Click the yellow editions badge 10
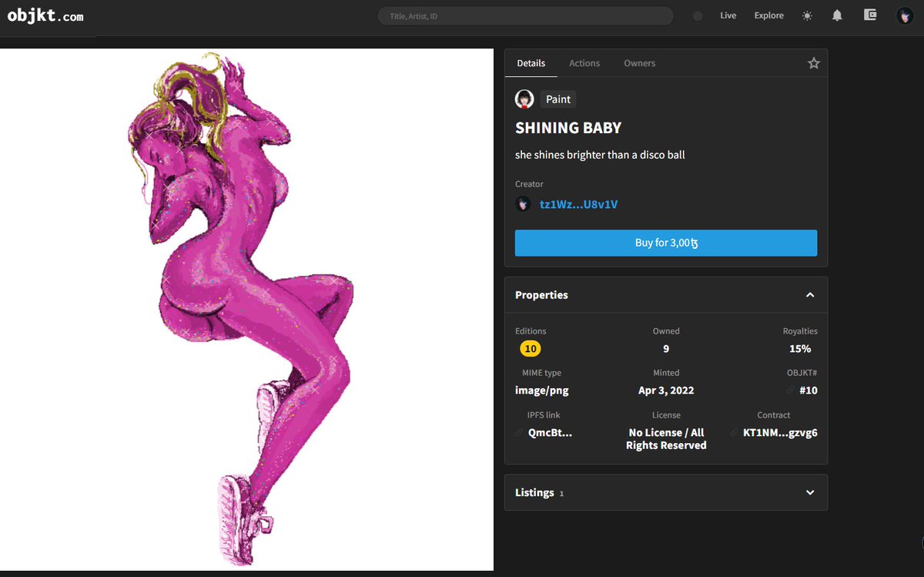The width and height of the screenshot is (924, 577). coord(531,349)
